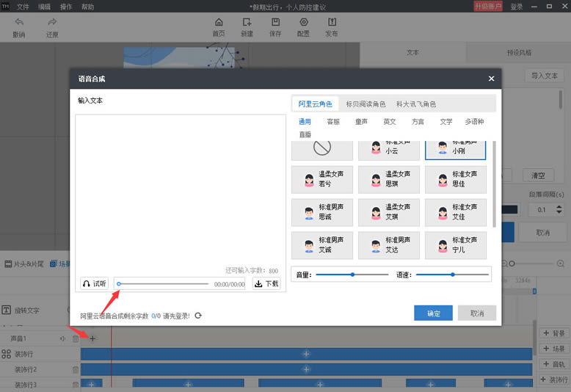
Task: Select the 童声 voice category
Action: 362,122
